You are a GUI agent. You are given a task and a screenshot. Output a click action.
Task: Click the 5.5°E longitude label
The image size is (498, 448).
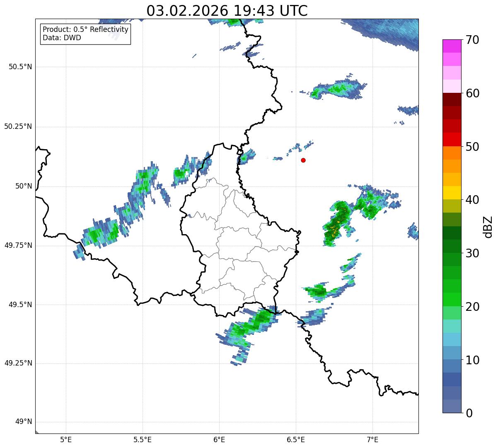click(143, 439)
